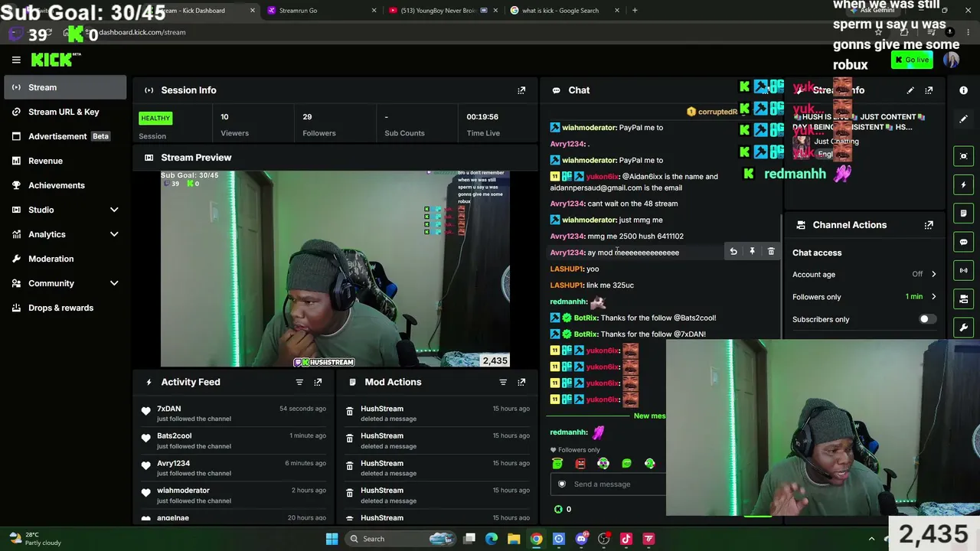Reply to the 'ay mod meee' chat message
The height and width of the screenshot is (551, 980).
pos(733,252)
